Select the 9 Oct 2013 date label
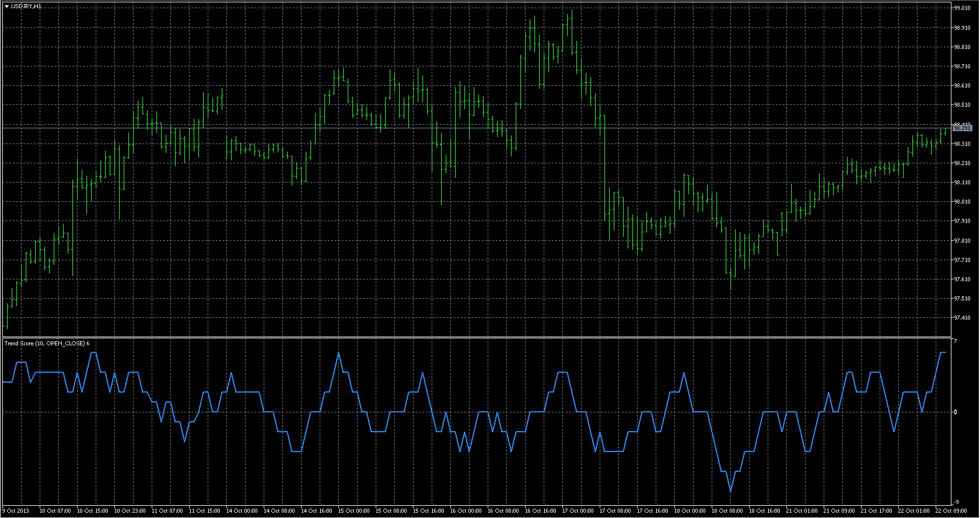980x518 pixels. [x=16, y=511]
